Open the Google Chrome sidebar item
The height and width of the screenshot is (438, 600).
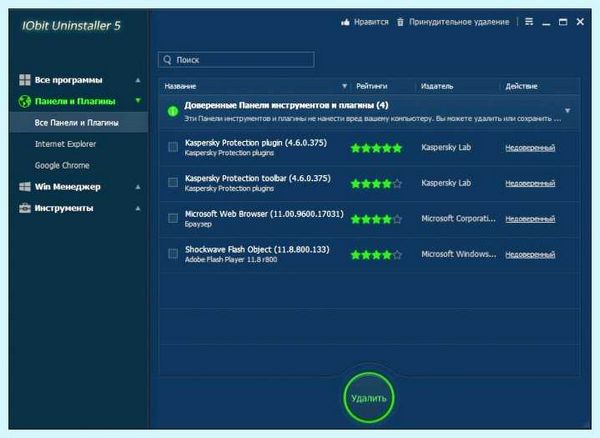62,166
